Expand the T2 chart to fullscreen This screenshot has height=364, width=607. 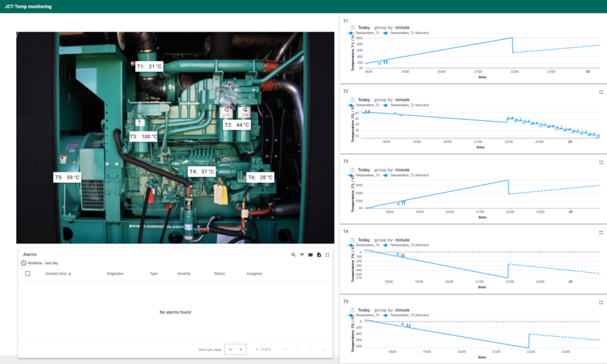(x=601, y=92)
